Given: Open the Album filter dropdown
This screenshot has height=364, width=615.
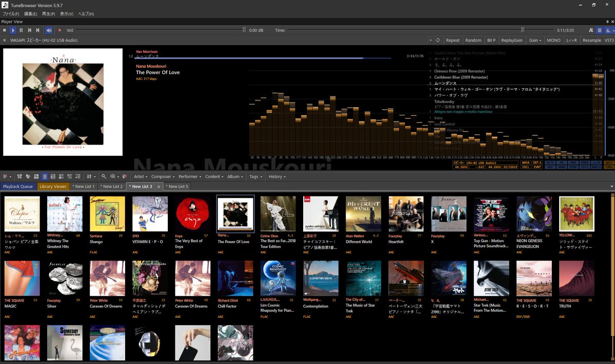Looking at the screenshot, I should coord(235,177).
